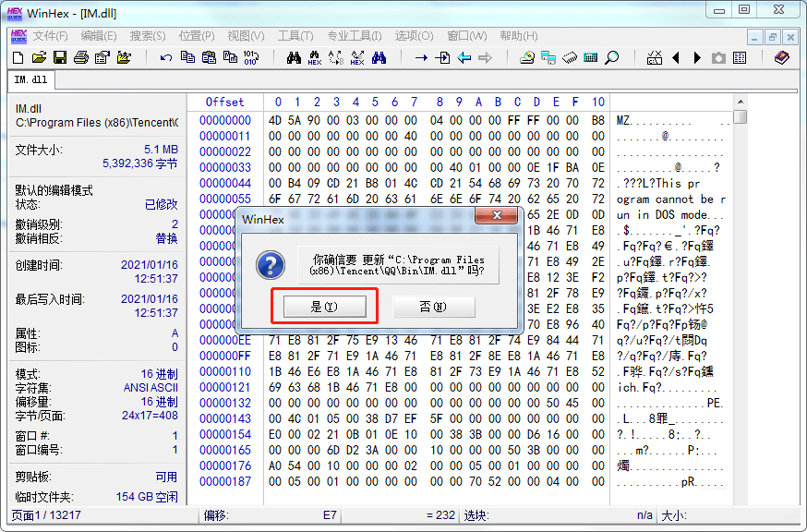Screen dimensions: 807x532
Task: Click the status value '已修改'
Action: (161, 204)
